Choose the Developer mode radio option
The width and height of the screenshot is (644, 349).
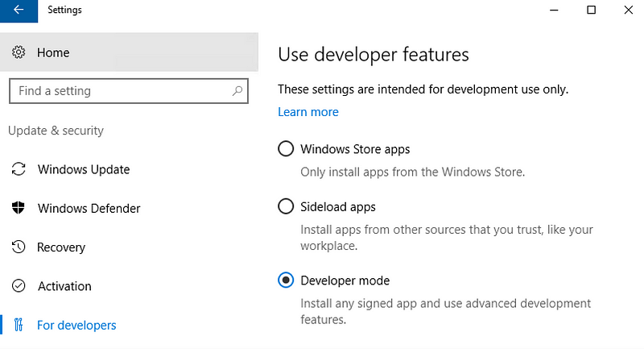(x=286, y=280)
